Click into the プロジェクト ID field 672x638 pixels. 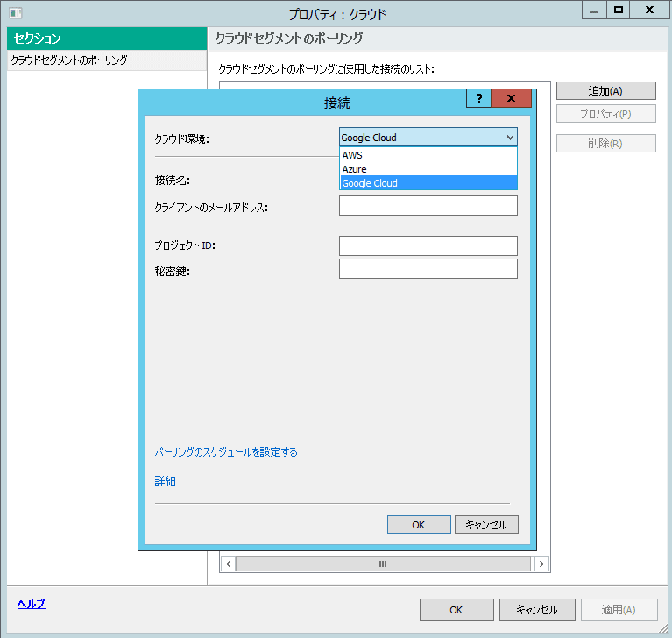pos(428,245)
